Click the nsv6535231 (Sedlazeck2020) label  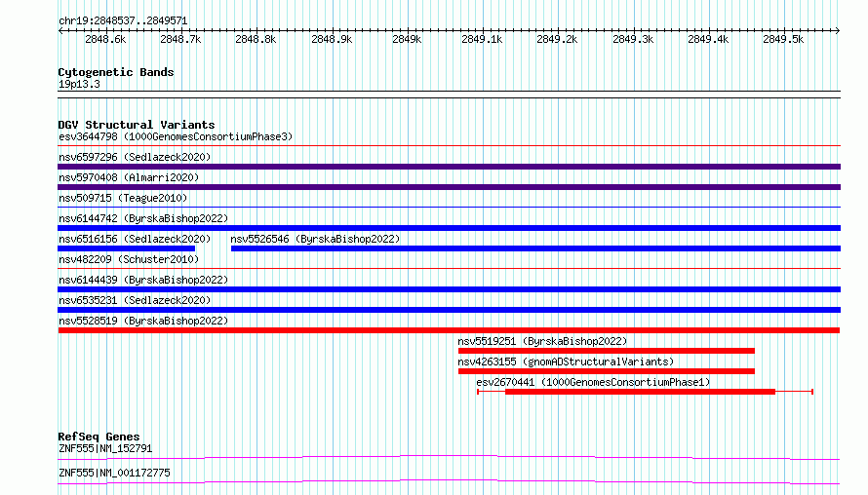coord(135,300)
